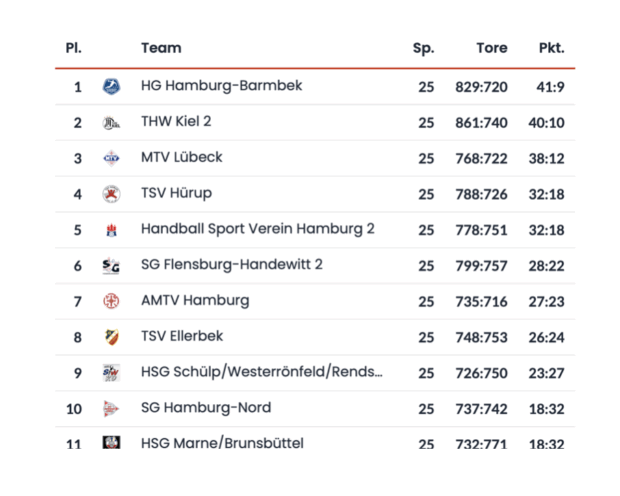The height and width of the screenshot is (496, 620).
Task: Click the SG Flensburg-Handewitt 2 logo
Action: pyautogui.click(x=111, y=265)
